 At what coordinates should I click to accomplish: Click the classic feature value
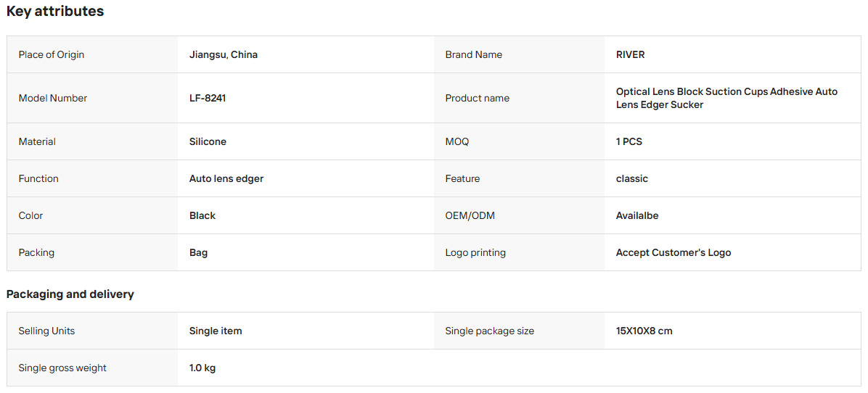point(631,178)
